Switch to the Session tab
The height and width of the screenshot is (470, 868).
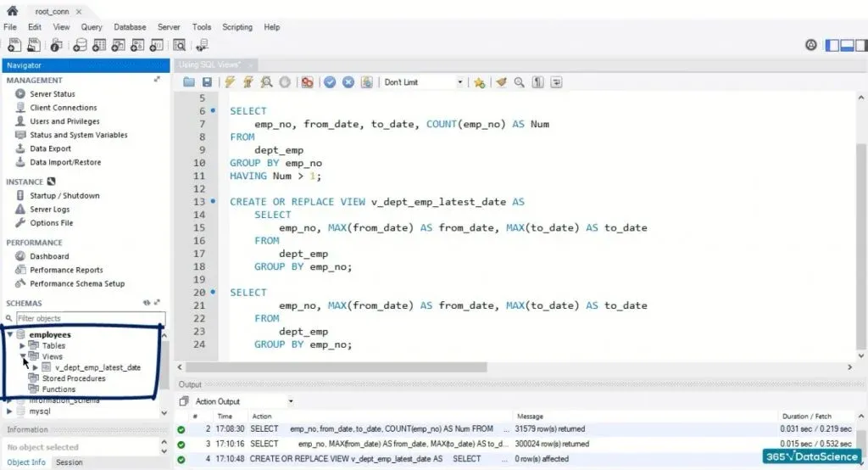click(70, 462)
